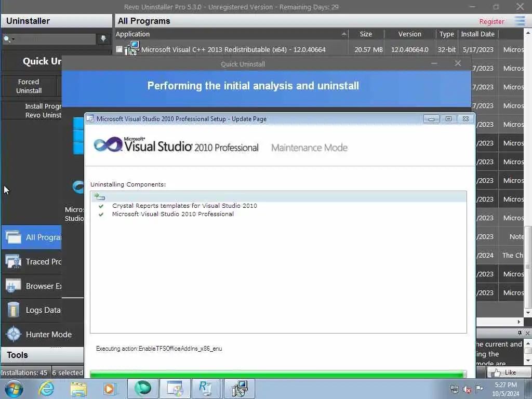Open the Browser Extensions section
The width and height of the screenshot is (532, 399).
coord(32,286)
